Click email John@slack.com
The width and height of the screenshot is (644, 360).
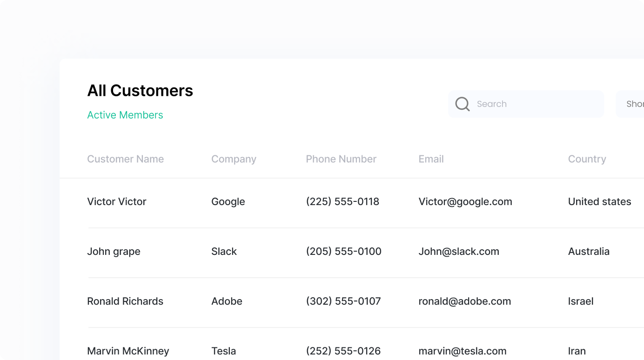[459, 251]
